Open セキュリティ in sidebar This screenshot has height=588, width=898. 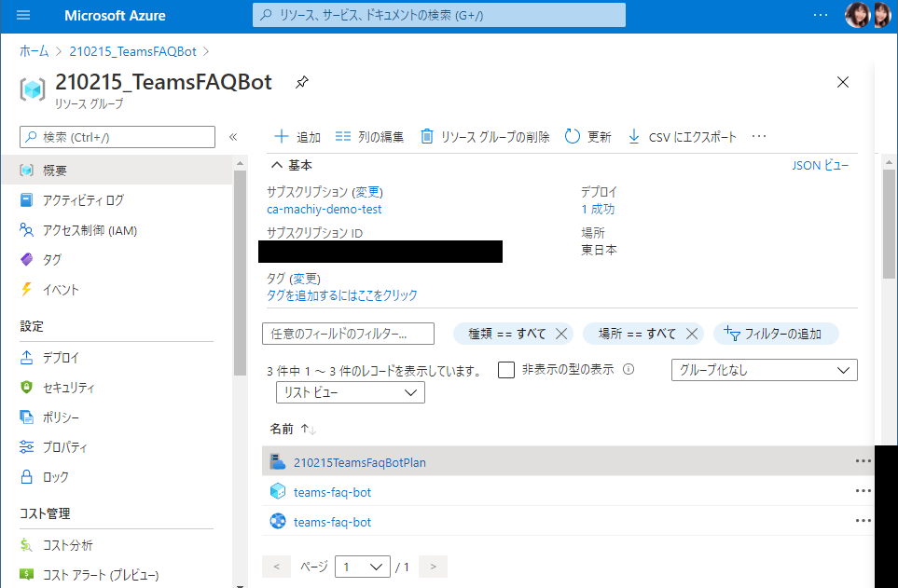click(117, 387)
